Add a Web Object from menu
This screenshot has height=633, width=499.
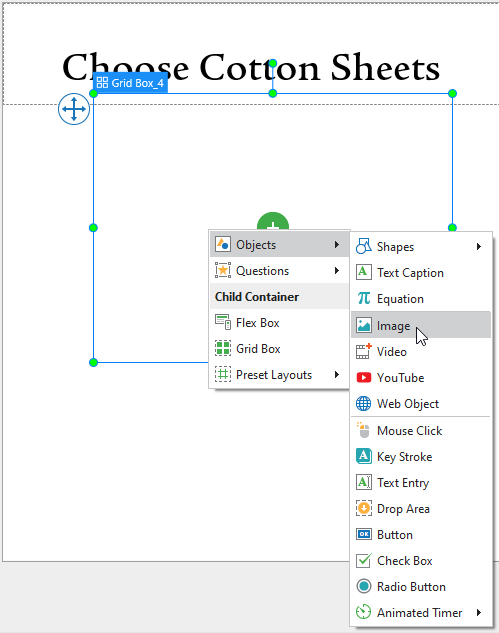click(421, 403)
